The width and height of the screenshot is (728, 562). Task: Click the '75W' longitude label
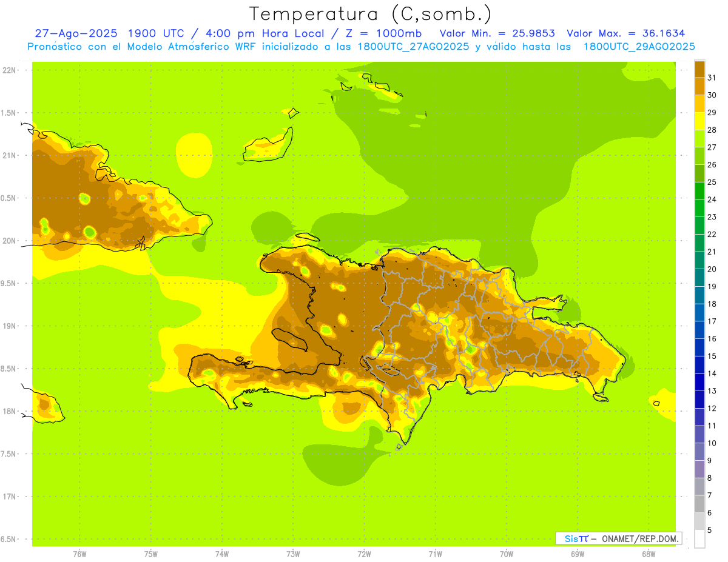(x=150, y=554)
